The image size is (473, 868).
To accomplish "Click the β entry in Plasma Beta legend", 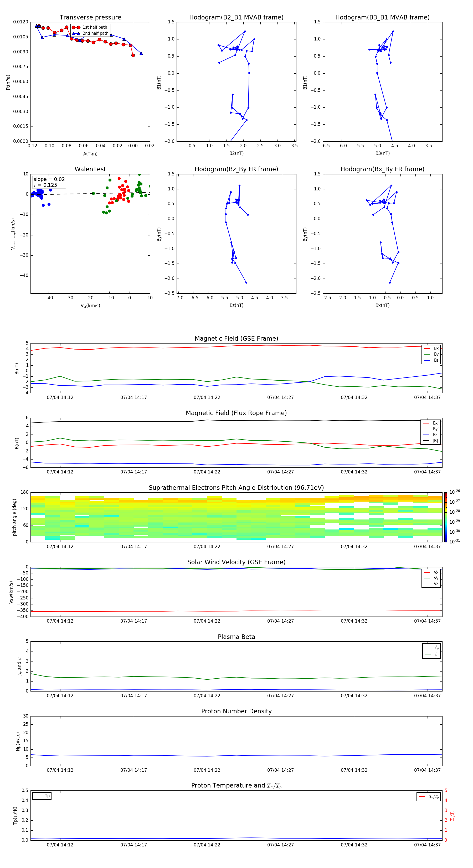I will 431,654.
